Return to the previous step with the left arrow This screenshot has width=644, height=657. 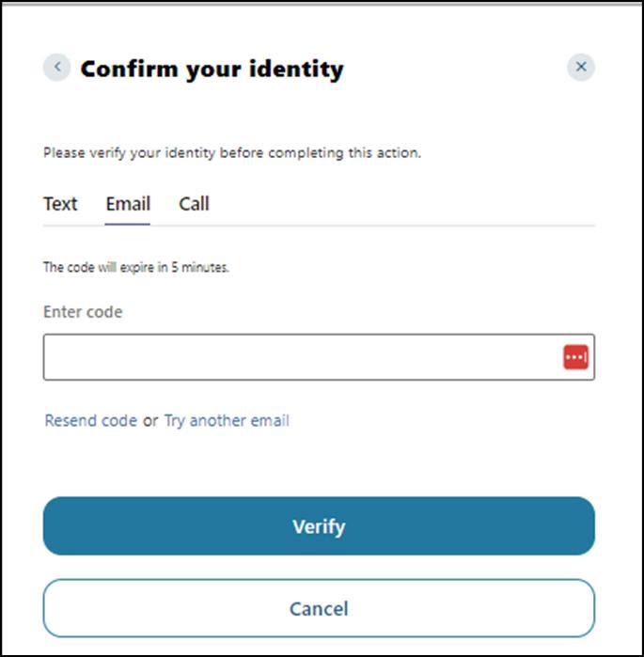coord(57,68)
